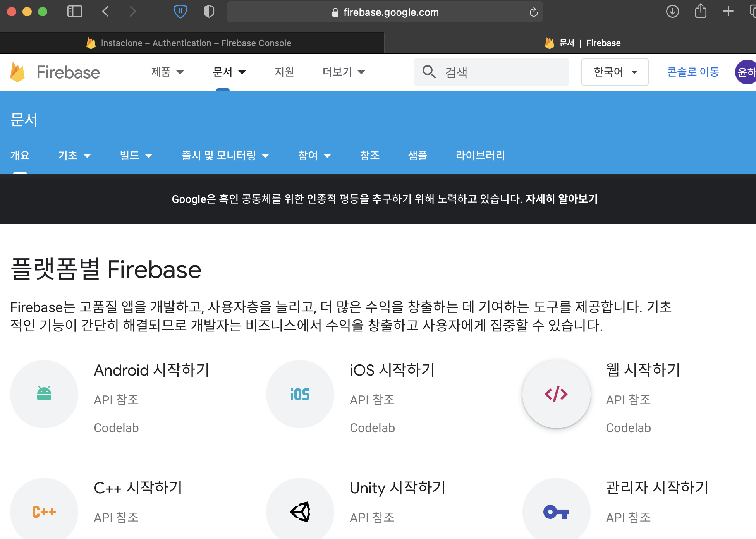Click the web code brackets icon
This screenshot has width=756, height=539.
pyautogui.click(x=556, y=394)
